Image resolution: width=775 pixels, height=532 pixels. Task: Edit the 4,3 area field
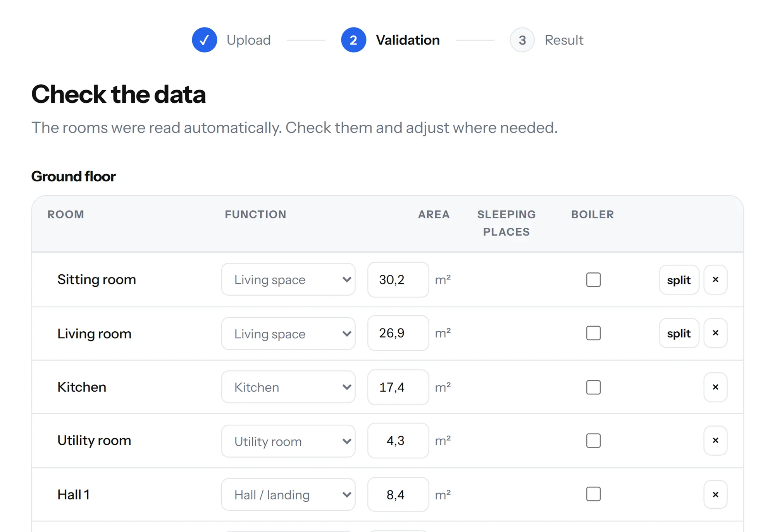tap(398, 441)
